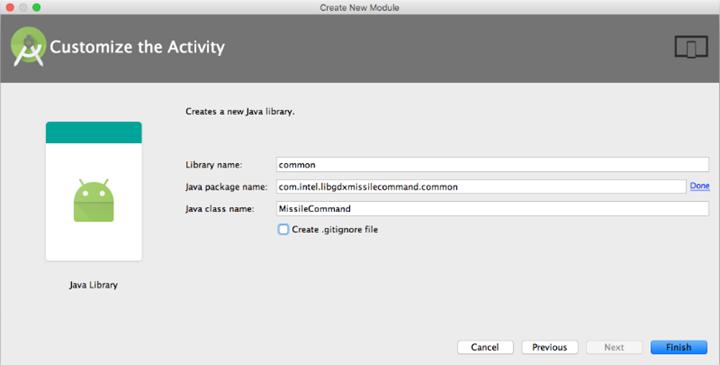Enable the Create .gitignore file checkbox
The height and width of the screenshot is (365, 720).
coord(283,230)
